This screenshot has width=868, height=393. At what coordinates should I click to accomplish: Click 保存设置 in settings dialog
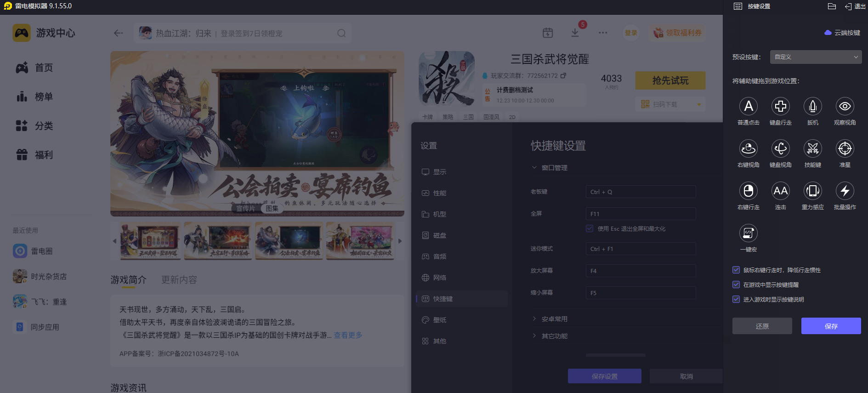pos(605,376)
